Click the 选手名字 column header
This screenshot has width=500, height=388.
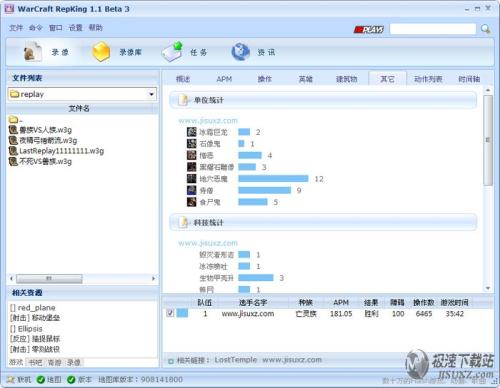point(253,302)
